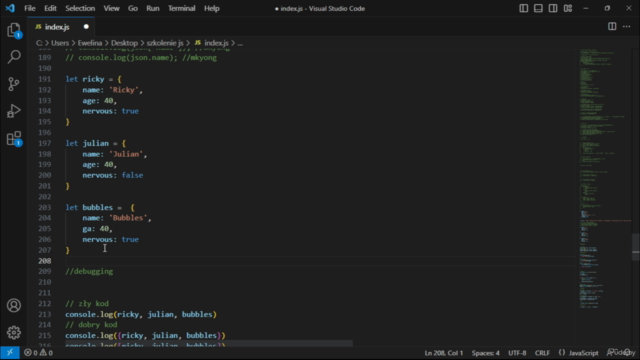640x360 pixels.
Task: Click 'let julian = {' code line
Action: (96, 143)
